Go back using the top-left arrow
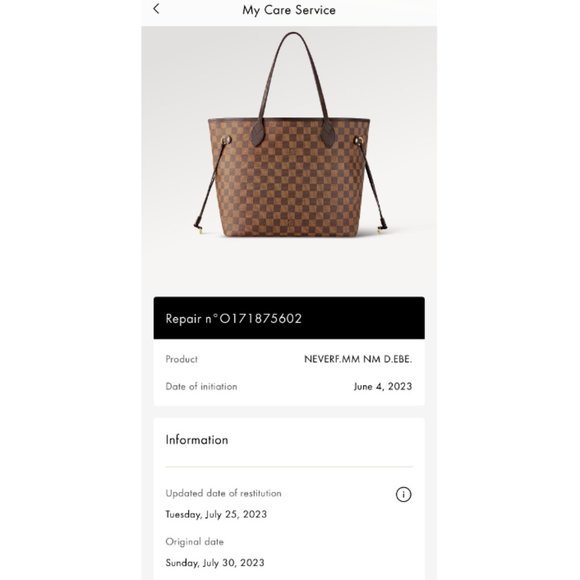 point(156,9)
